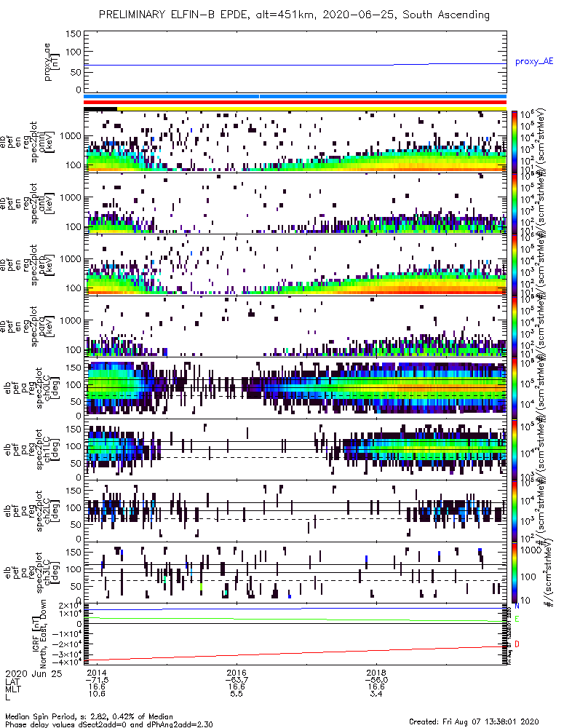This screenshot has width=564, height=728.
Task: Click the color scale bar beside the ch2LC panel
Action: 514,511
